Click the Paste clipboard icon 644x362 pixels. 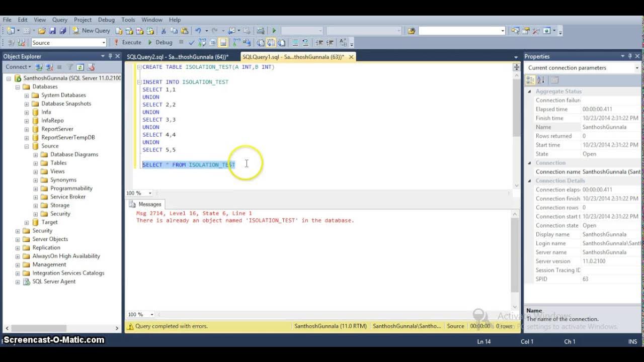[x=185, y=31]
